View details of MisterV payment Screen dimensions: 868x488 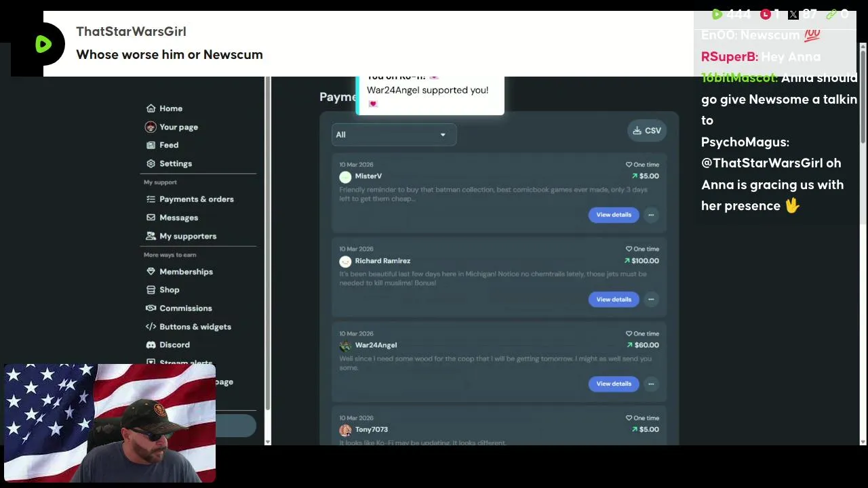click(614, 215)
